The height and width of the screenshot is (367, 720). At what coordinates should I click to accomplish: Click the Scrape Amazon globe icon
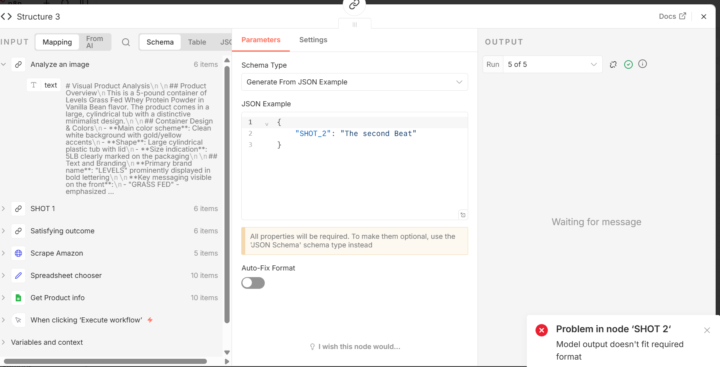tap(18, 253)
